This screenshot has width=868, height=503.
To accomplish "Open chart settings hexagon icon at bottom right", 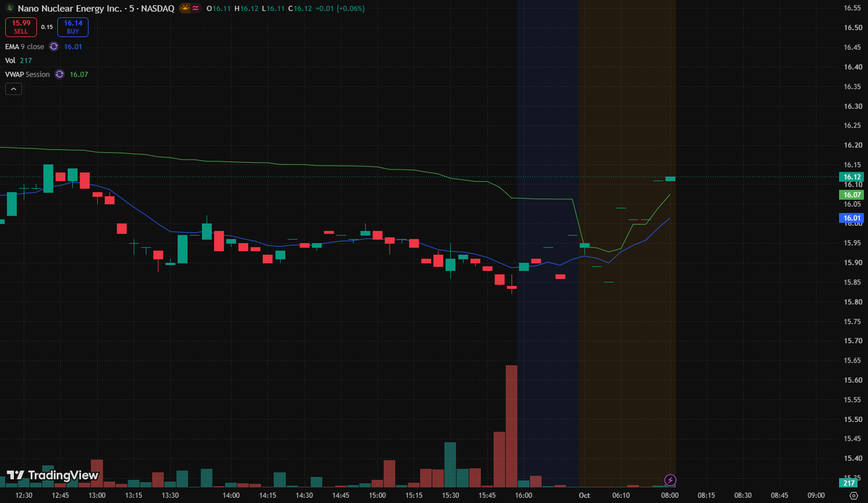I will (853, 496).
